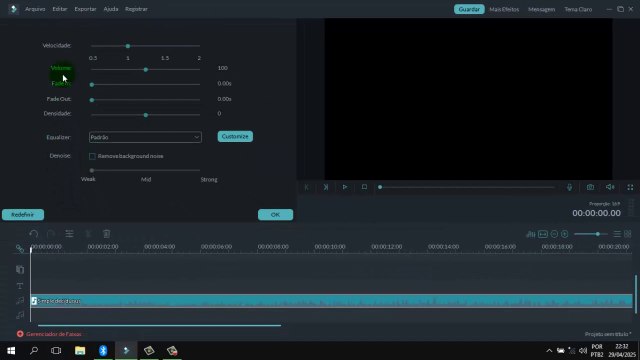Open Task View on the taskbar

point(56,351)
